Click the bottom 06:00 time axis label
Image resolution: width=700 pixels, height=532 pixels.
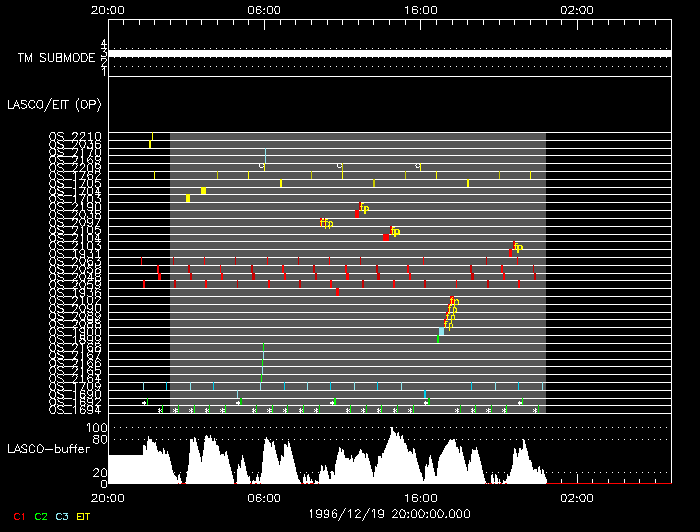(264, 497)
